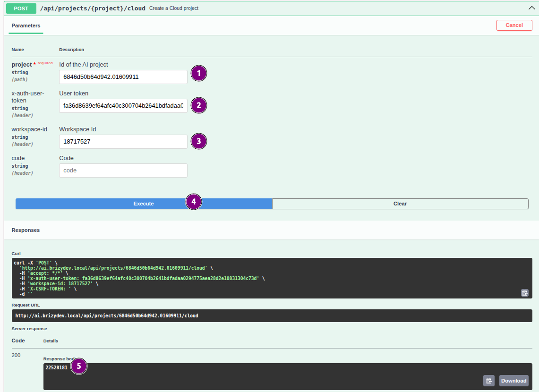
Task: Click the Cancel button
Action: [x=514, y=25]
